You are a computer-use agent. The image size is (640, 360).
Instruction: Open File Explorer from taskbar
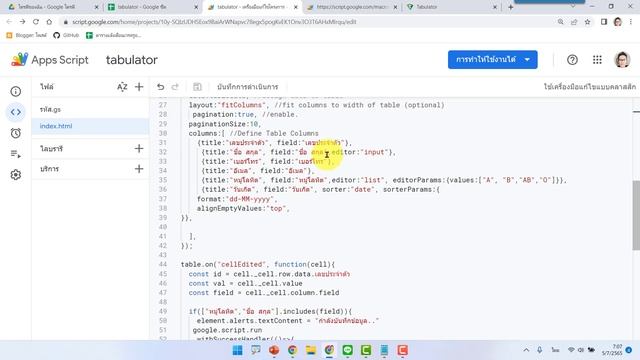(311, 350)
